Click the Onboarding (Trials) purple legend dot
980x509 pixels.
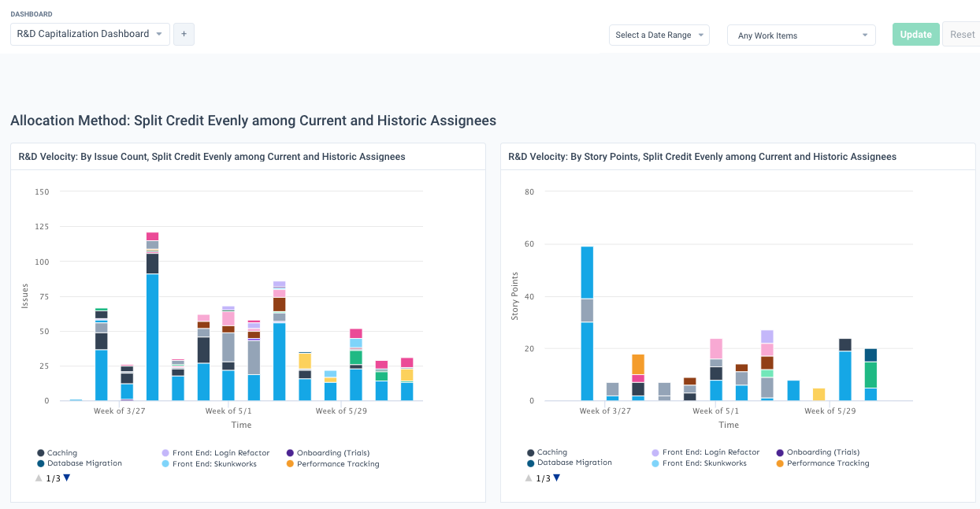coord(290,452)
